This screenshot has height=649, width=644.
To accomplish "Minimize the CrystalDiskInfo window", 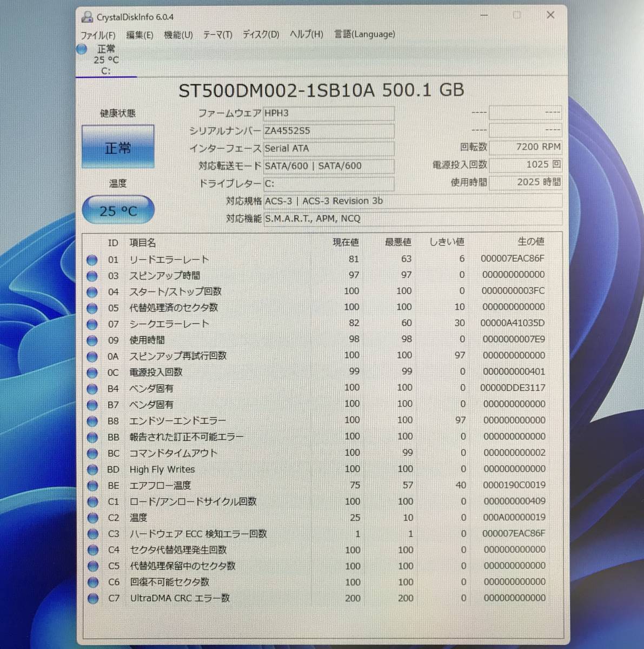I will point(483,15).
